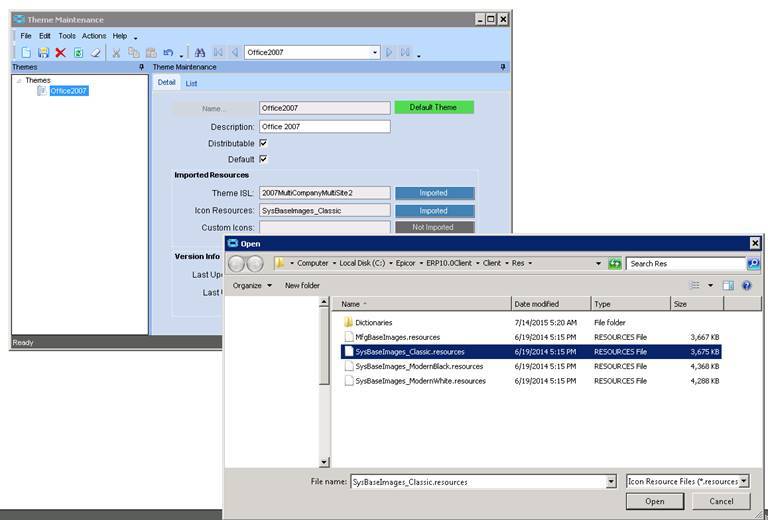The image size is (768, 520).
Task: Toggle the Distributable checkbox
Action: [263, 143]
